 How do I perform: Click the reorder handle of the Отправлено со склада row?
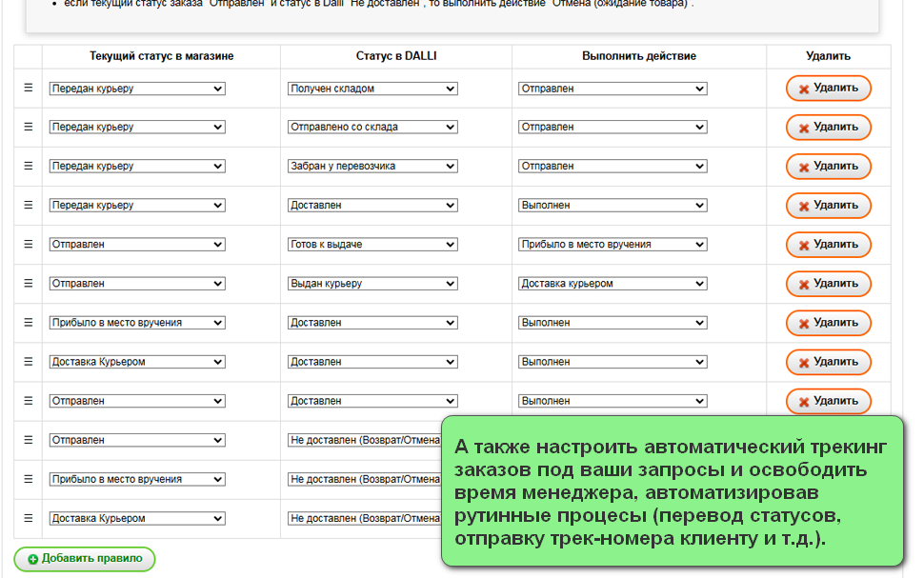click(x=29, y=127)
